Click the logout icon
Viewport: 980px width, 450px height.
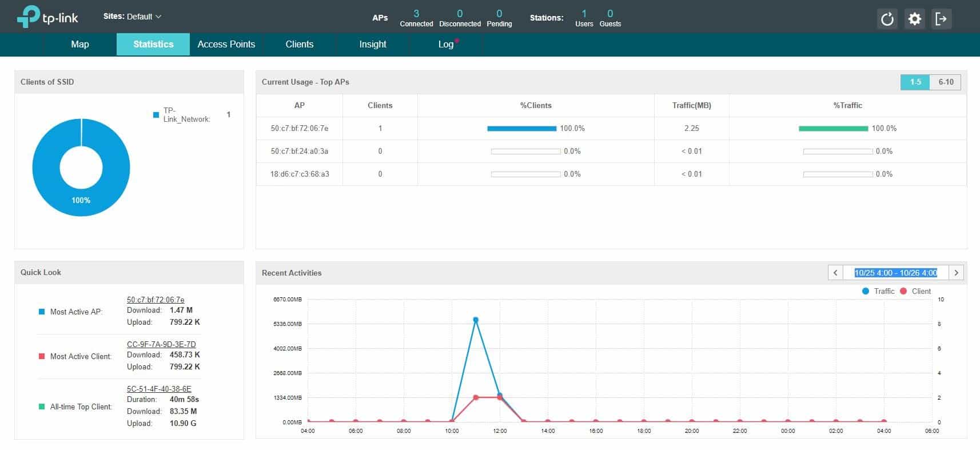(x=941, y=19)
